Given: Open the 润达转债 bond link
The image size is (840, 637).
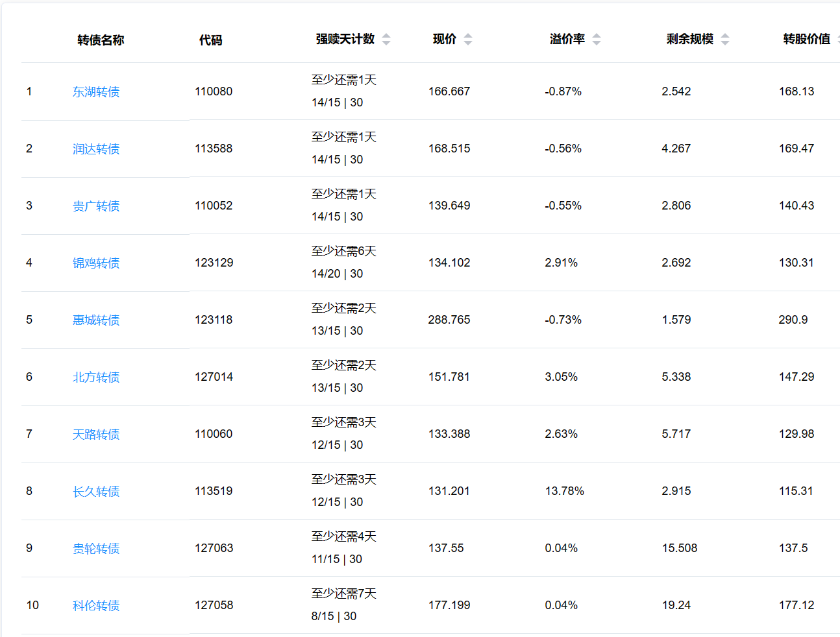Looking at the screenshot, I should point(96,149).
